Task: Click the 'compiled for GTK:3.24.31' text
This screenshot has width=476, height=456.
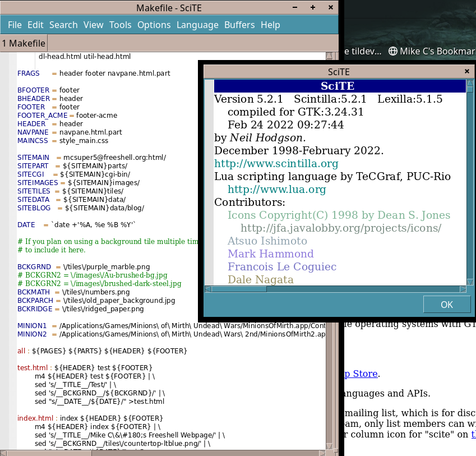Action: (295, 112)
